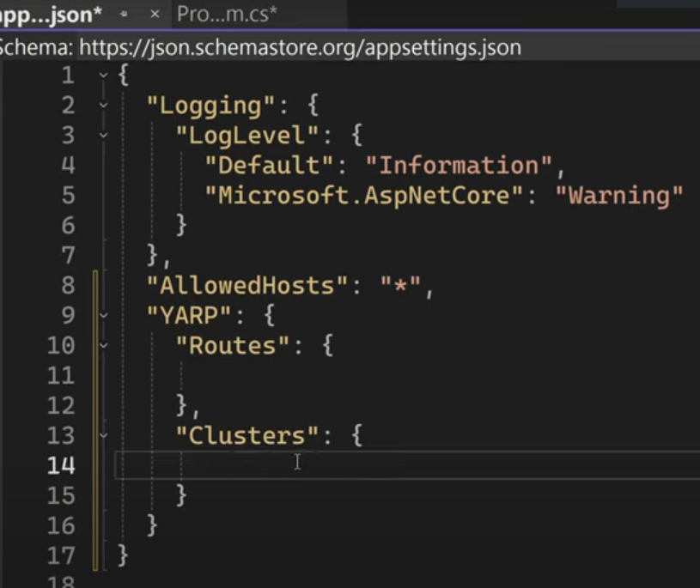This screenshot has height=588, width=700.
Task: Click line number 4 in the gutter
Action: coord(68,165)
